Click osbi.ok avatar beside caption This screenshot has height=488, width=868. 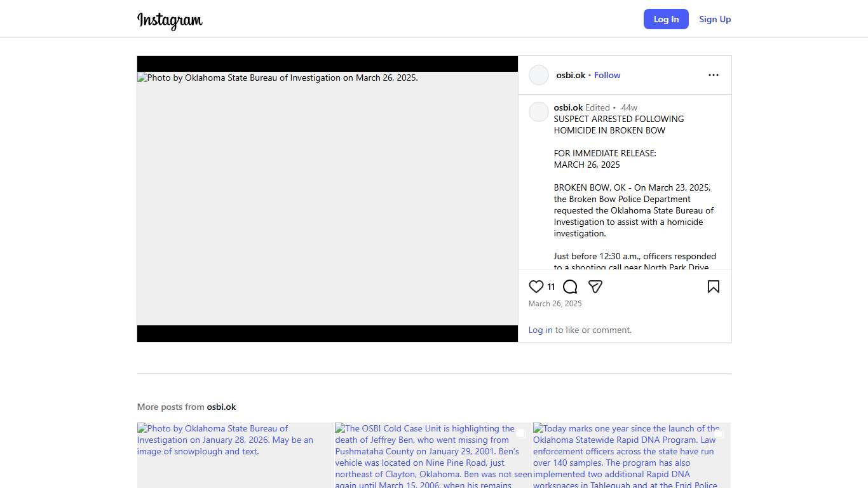(x=539, y=112)
